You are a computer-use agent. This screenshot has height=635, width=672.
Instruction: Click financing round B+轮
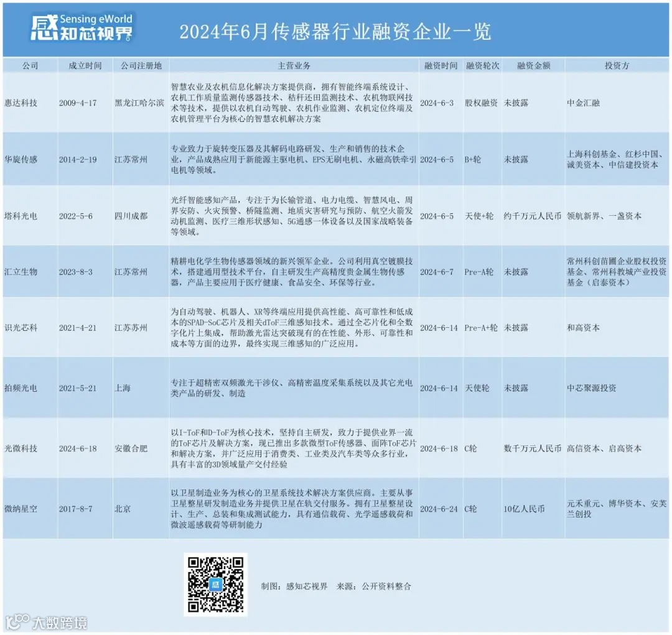pyautogui.click(x=473, y=159)
